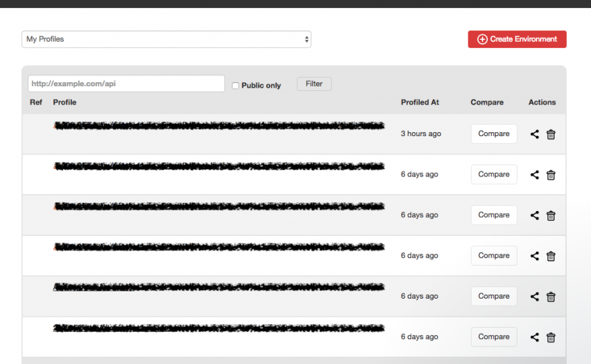
Task: Share the second profile in the list
Action: [534, 175]
